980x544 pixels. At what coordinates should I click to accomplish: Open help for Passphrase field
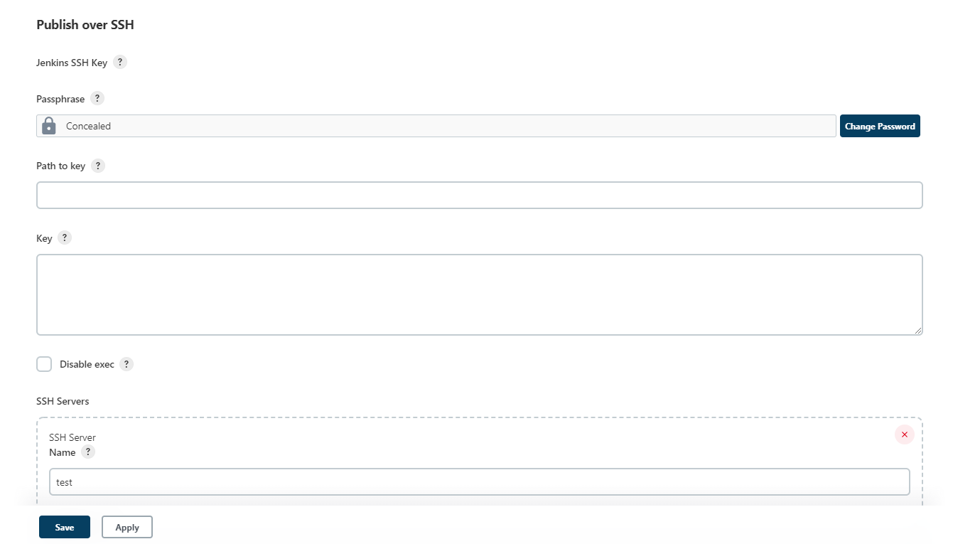click(x=97, y=98)
